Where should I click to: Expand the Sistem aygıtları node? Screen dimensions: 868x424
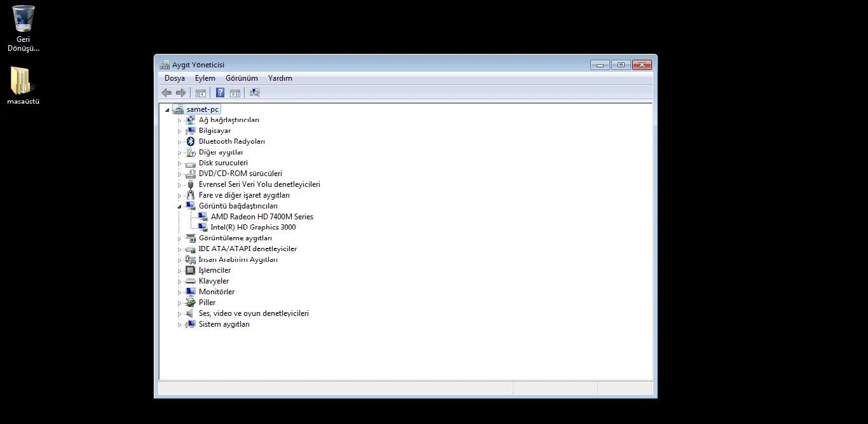click(x=179, y=325)
